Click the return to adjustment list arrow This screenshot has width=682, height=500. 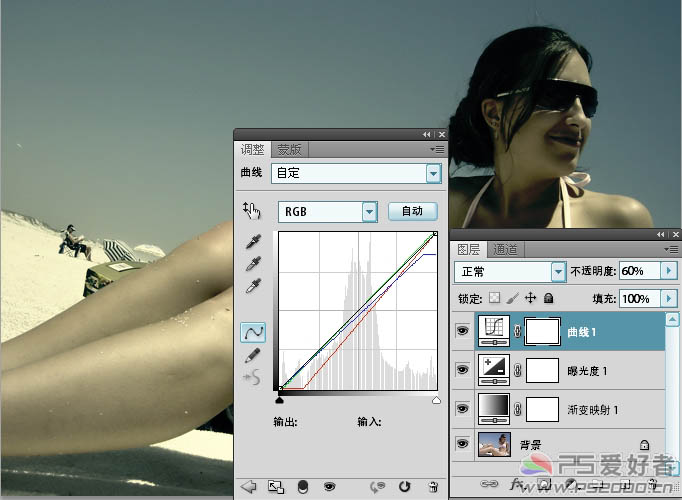pyautogui.click(x=249, y=487)
